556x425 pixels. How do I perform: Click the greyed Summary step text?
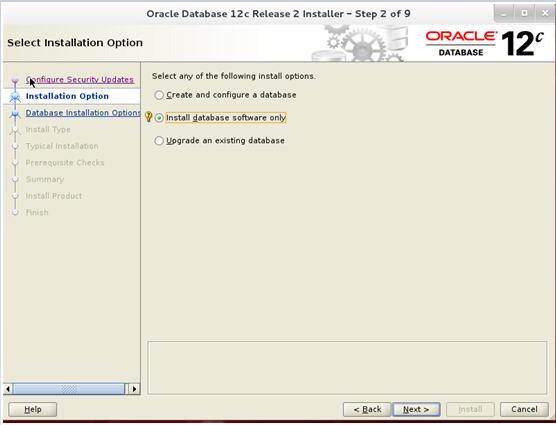click(45, 179)
